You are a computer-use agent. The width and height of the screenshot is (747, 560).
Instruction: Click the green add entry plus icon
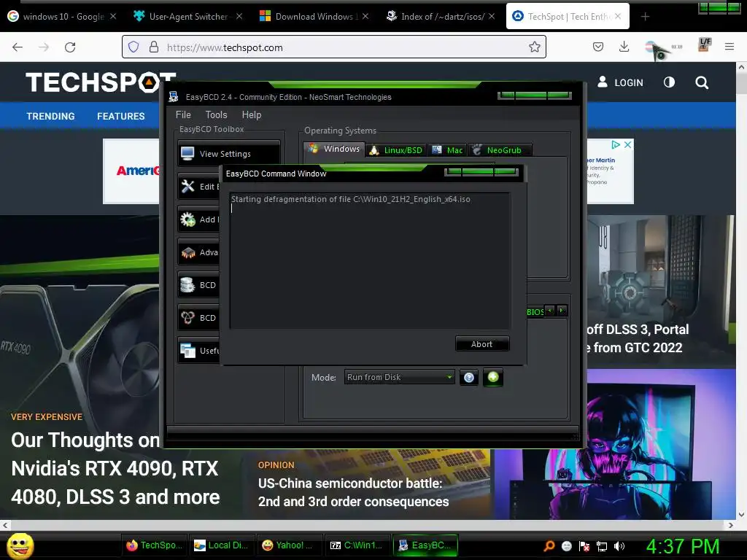[x=493, y=377]
